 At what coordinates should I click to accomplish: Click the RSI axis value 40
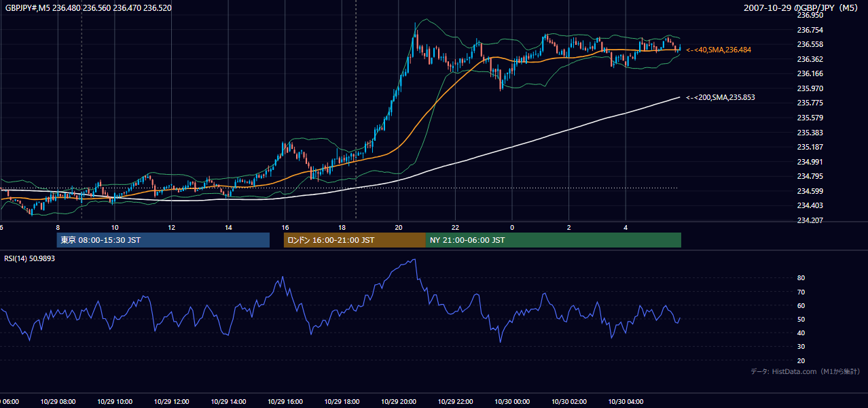[801, 333]
